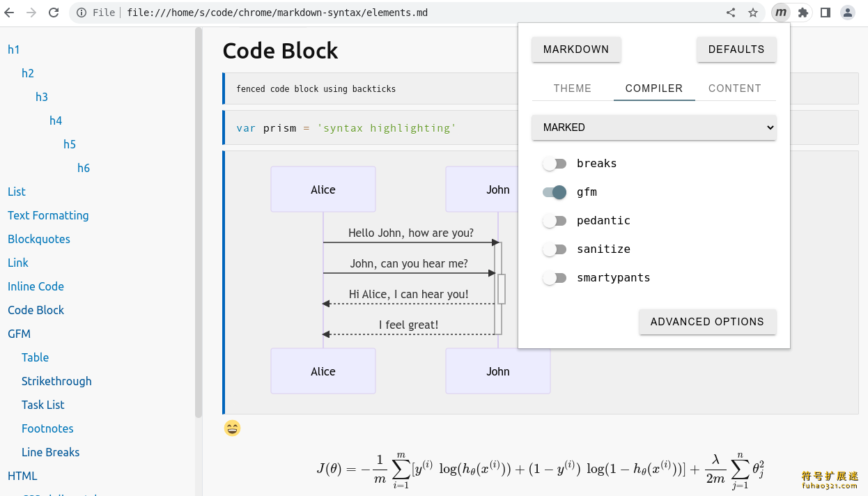Switch to the THEME tab
The image size is (868, 496).
573,88
